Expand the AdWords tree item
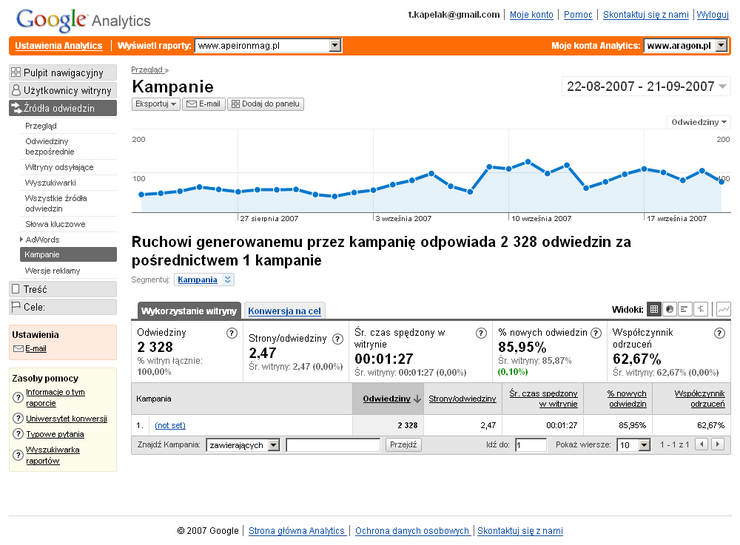This screenshot has height=545, width=740. (21, 240)
